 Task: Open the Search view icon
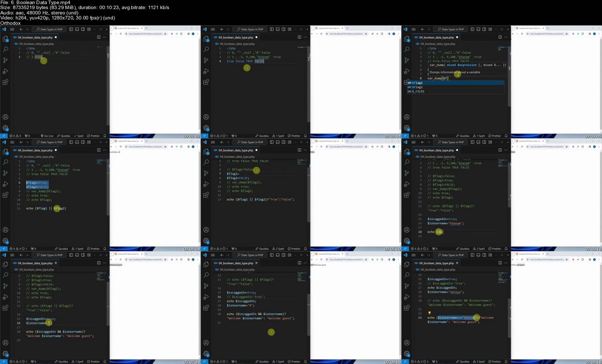[6, 49]
